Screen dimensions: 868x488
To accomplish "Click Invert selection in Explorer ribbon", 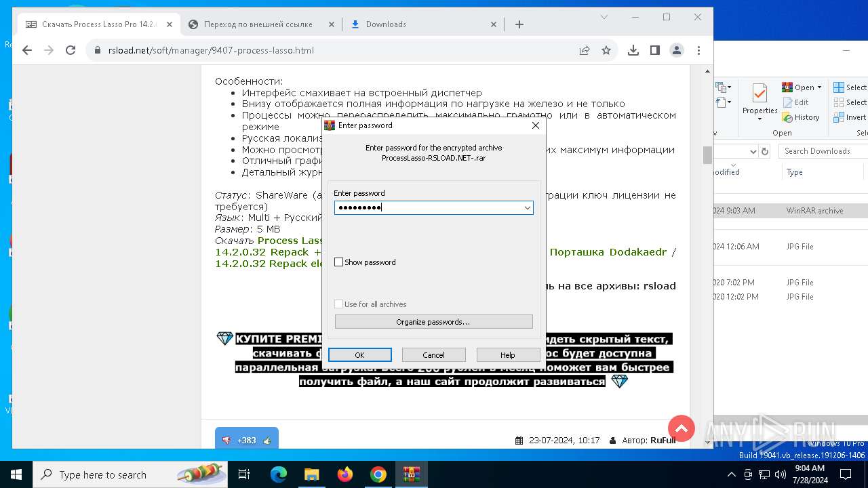I will pos(850,117).
